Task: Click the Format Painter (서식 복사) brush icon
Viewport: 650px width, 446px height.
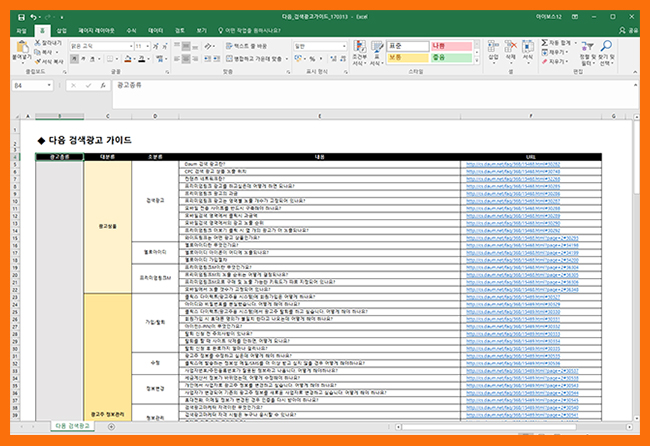Action: click(38, 61)
